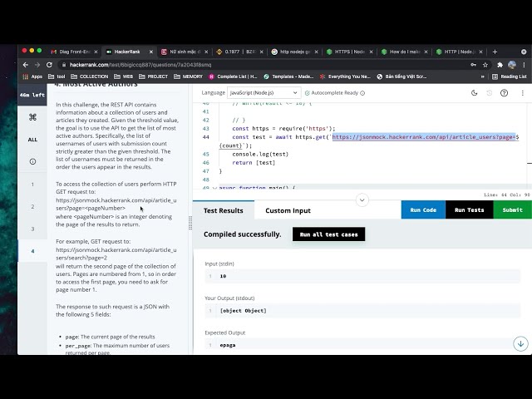Viewport: 532px width, 399px height.
Task: Open the tool bookmarks folder
Action: (x=57, y=76)
